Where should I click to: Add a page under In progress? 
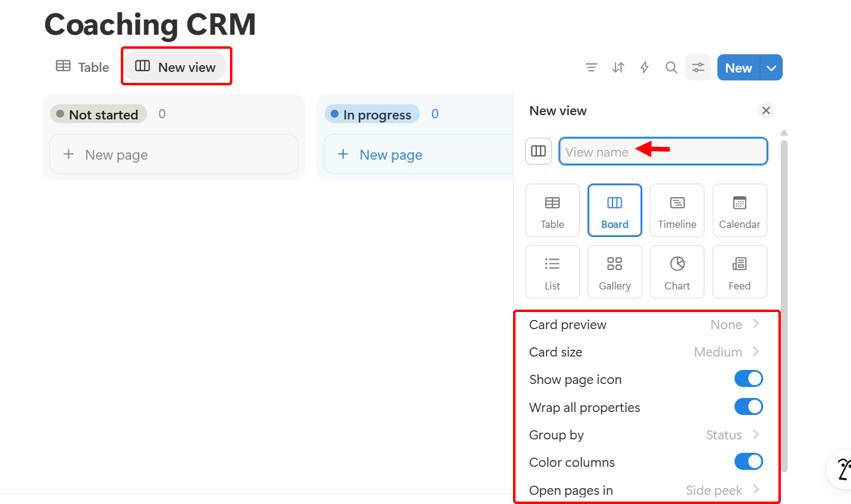379,154
